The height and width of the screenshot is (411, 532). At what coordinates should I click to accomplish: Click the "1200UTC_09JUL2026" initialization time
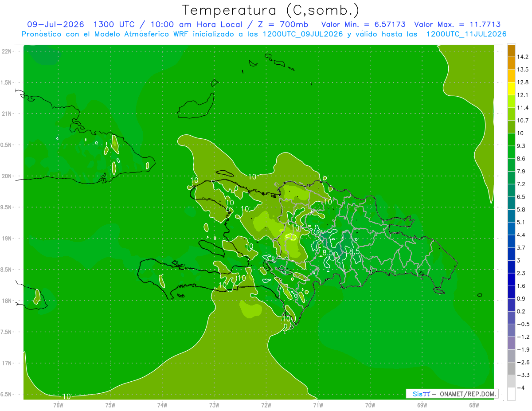303,34
